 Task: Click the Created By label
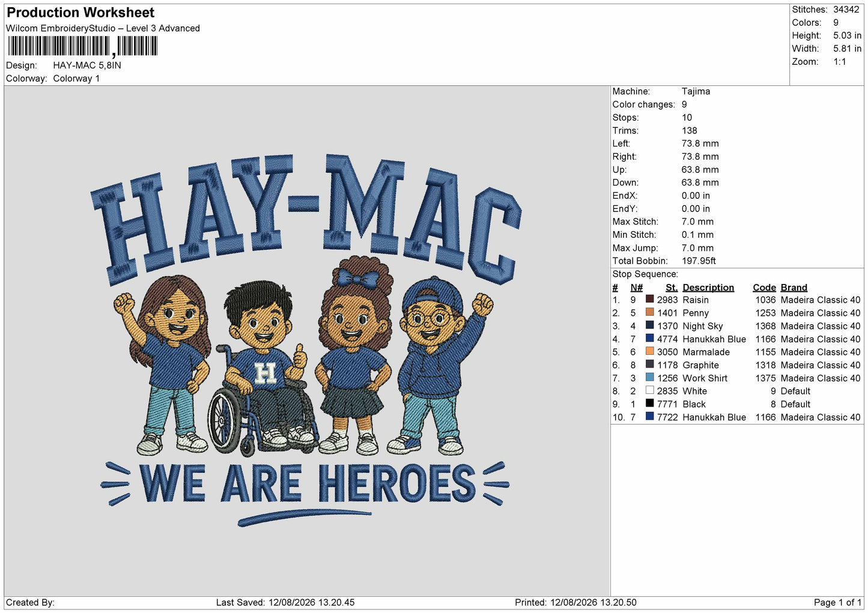point(30,602)
